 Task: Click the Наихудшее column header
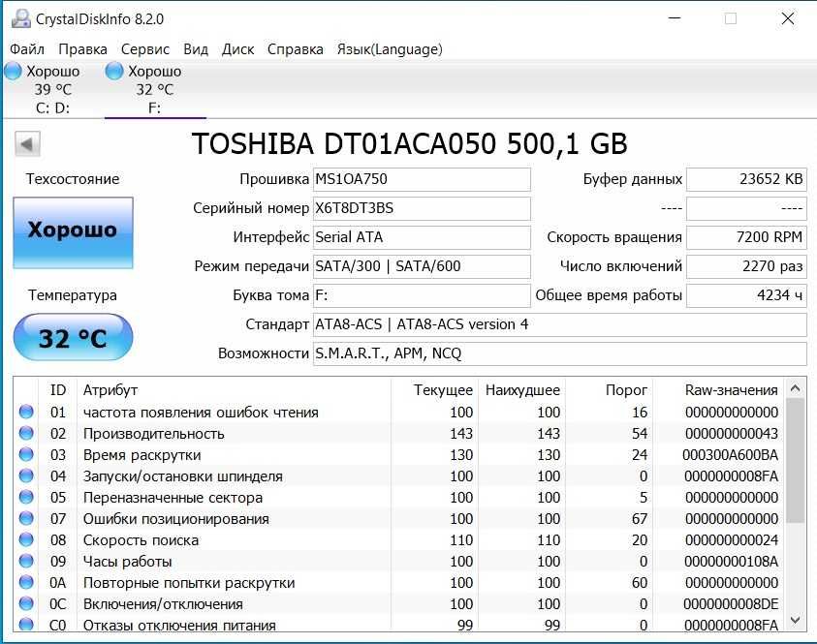click(521, 390)
